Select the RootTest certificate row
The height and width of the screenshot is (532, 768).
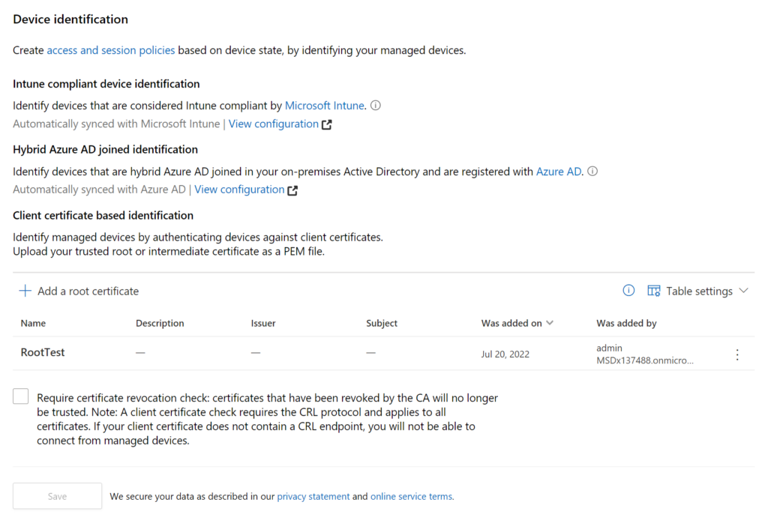383,354
